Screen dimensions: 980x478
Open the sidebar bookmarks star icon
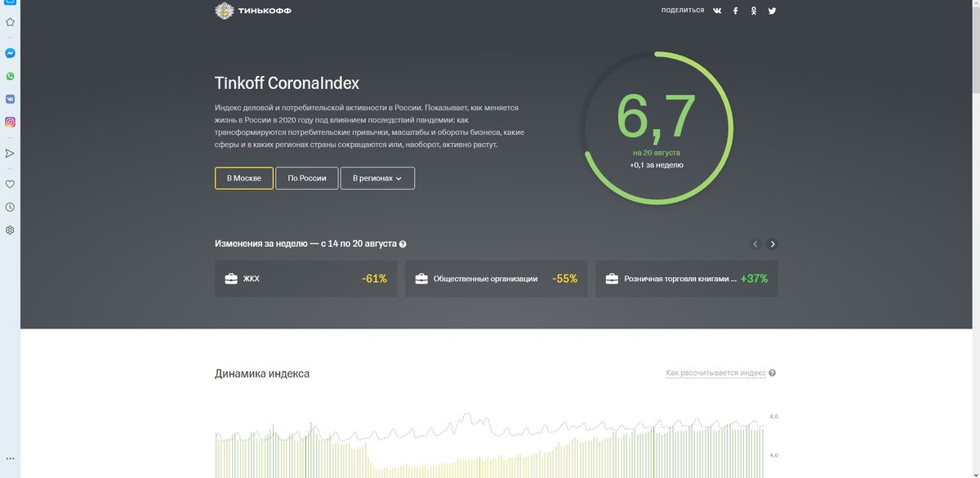10,22
